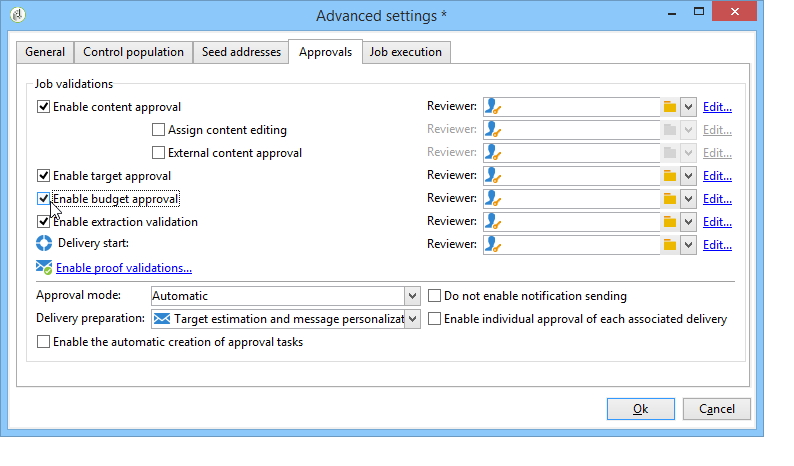The width and height of the screenshot is (794, 466).
Task: Tick Do not enable notification sending
Action: [435, 296]
